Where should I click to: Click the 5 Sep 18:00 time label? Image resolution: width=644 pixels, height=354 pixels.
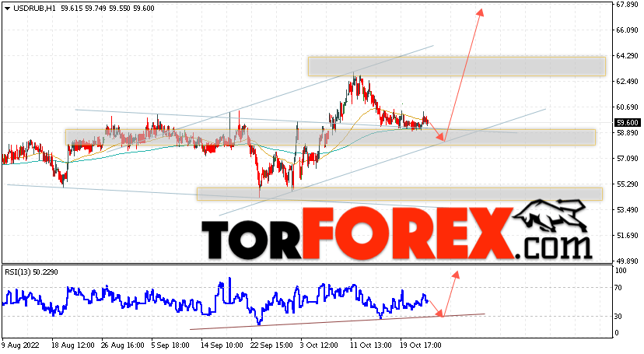(170, 345)
